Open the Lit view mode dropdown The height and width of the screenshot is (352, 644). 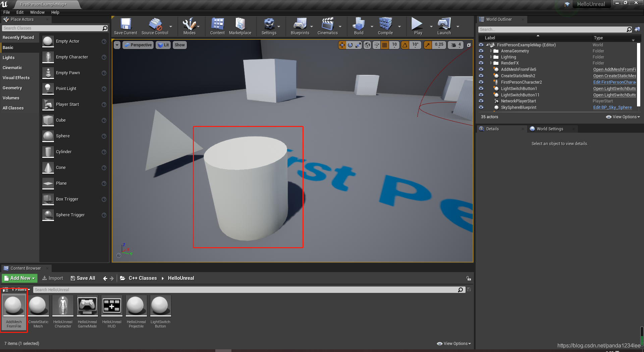163,45
